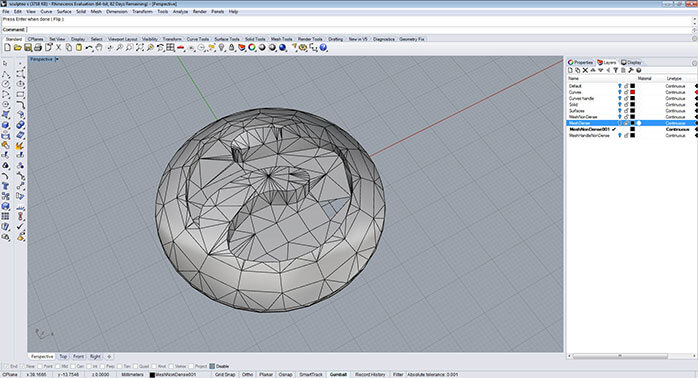Cut the selection with the scissors icon
The width and height of the screenshot is (698, 378).
(x=58, y=48)
